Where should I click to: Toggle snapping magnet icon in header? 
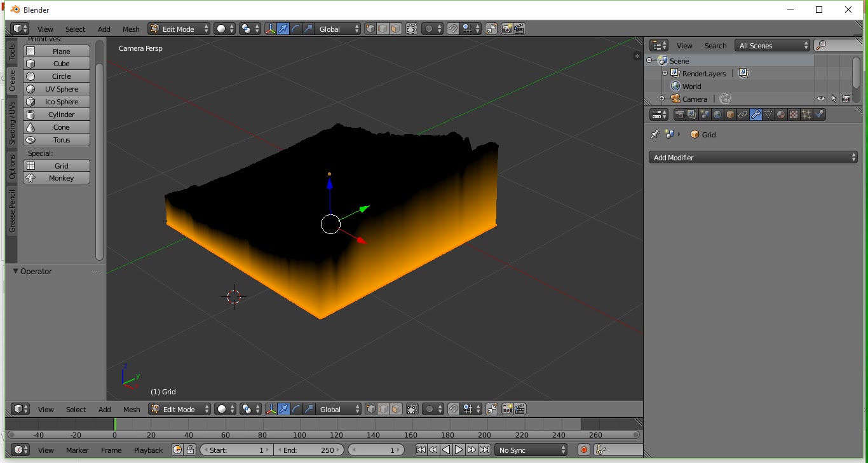tap(452, 29)
